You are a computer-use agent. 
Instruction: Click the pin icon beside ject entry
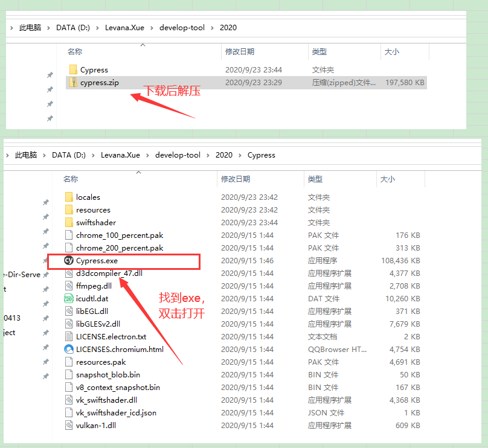click(x=46, y=333)
